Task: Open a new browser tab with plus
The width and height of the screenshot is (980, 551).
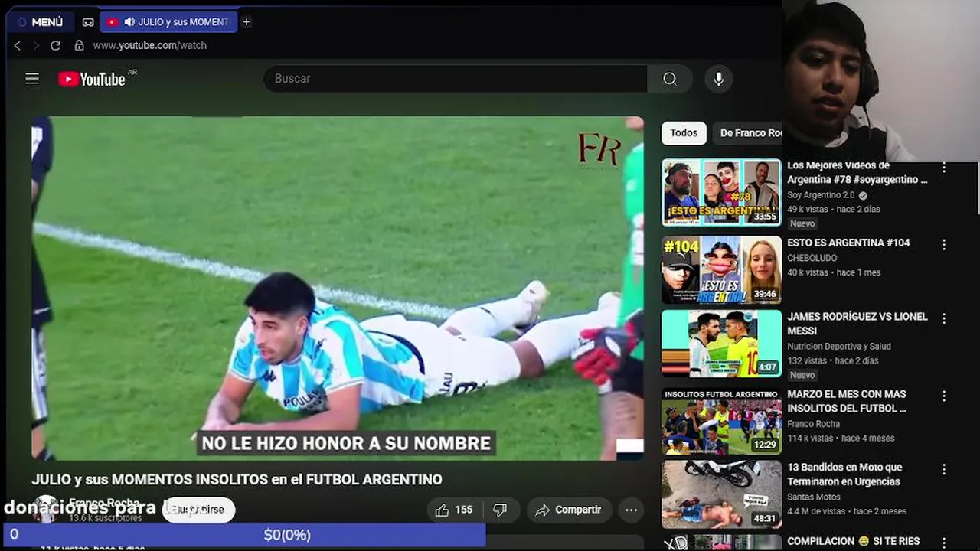Action: [246, 22]
